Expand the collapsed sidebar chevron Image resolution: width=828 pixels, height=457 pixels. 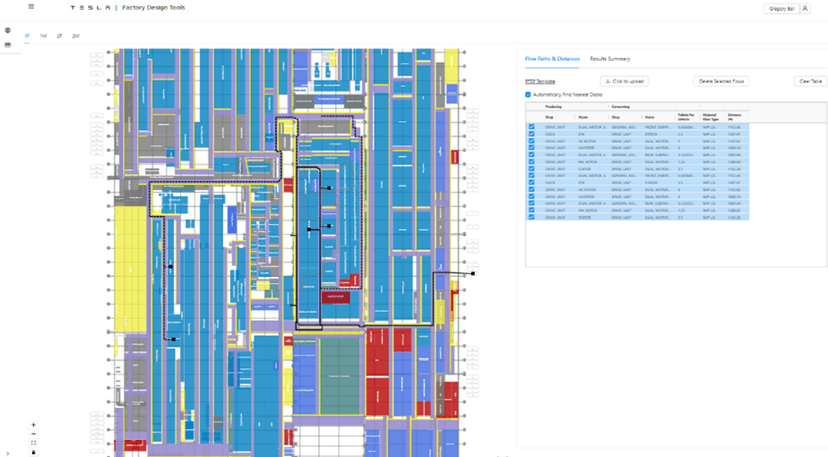(7, 453)
